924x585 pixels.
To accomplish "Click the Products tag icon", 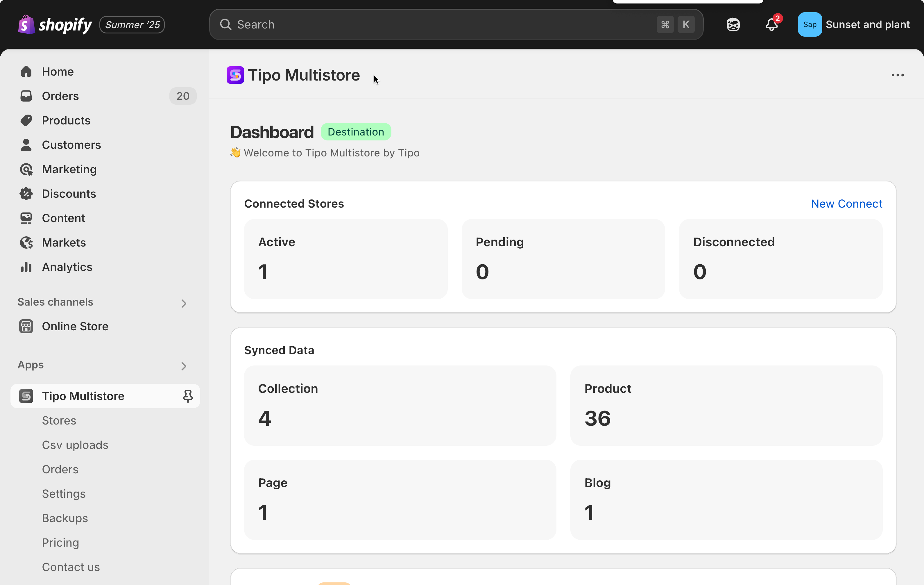I will point(26,121).
